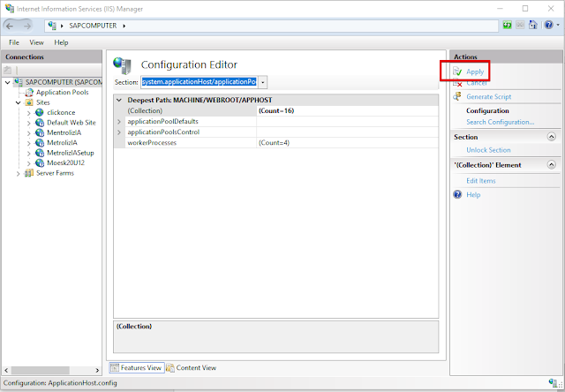Select the MetrolizIASetup site
565x392 pixels.
pyautogui.click(x=71, y=153)
